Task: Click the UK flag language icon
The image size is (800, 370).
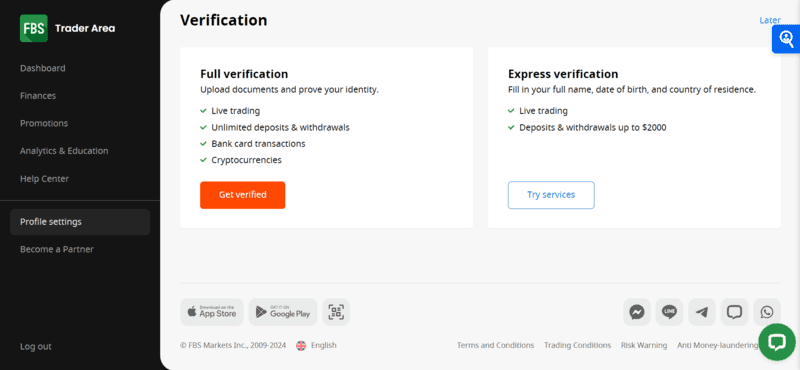Action: click(302, 346)
